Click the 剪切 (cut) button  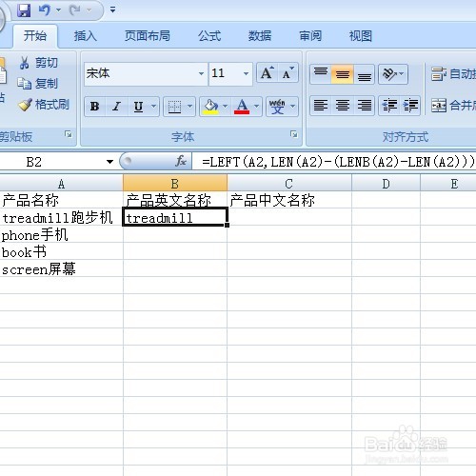coord(39,63)
